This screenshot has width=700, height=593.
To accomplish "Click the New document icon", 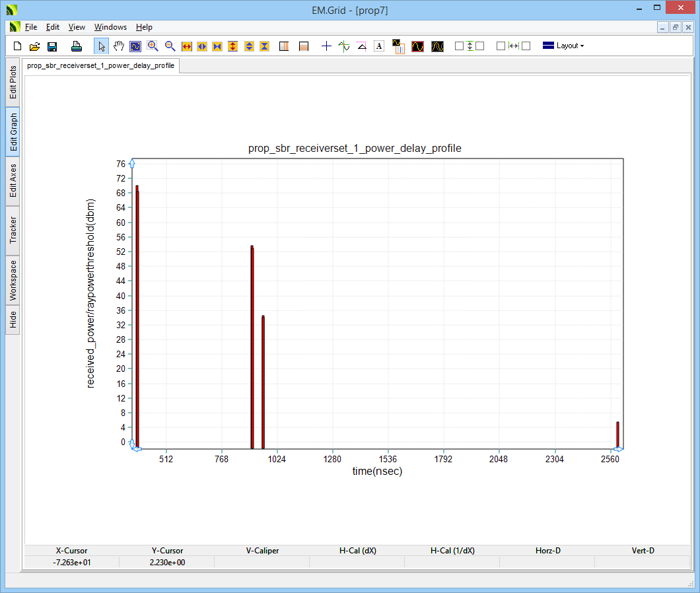I will click(x=18, y=46).
